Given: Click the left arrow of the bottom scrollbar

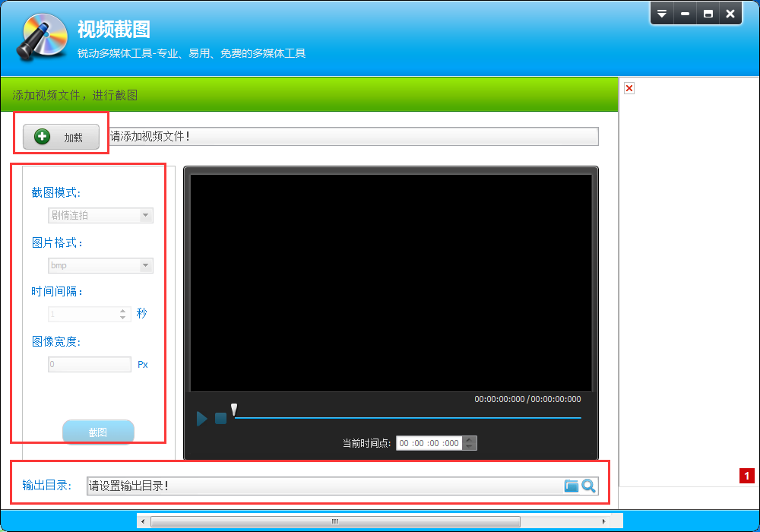Looking at the screenshot, I should [143, 521].
